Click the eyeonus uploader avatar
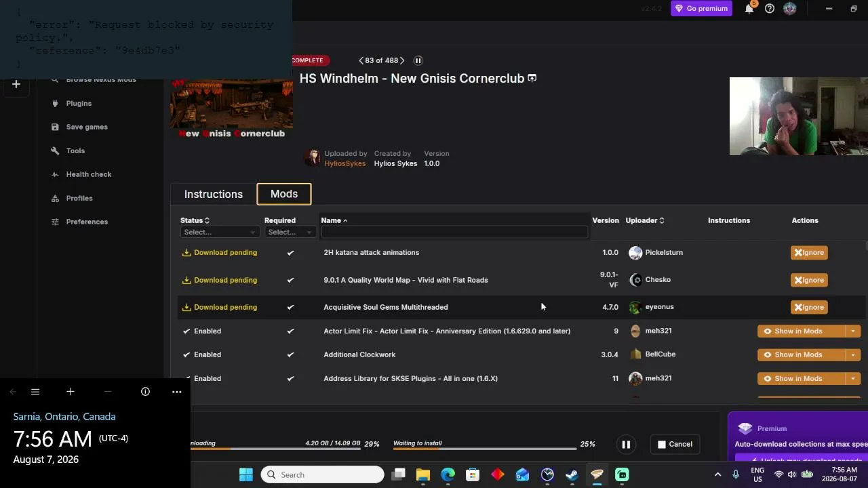 pos(635,307)
